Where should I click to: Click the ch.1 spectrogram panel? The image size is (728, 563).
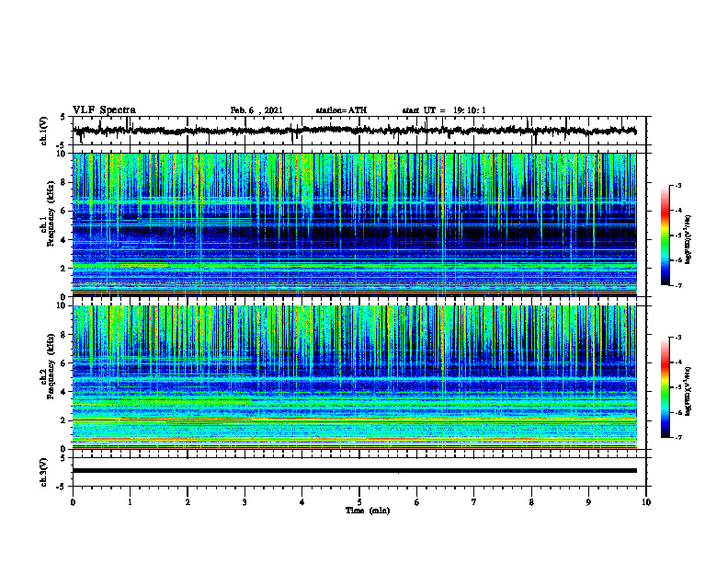click(354, 224)
